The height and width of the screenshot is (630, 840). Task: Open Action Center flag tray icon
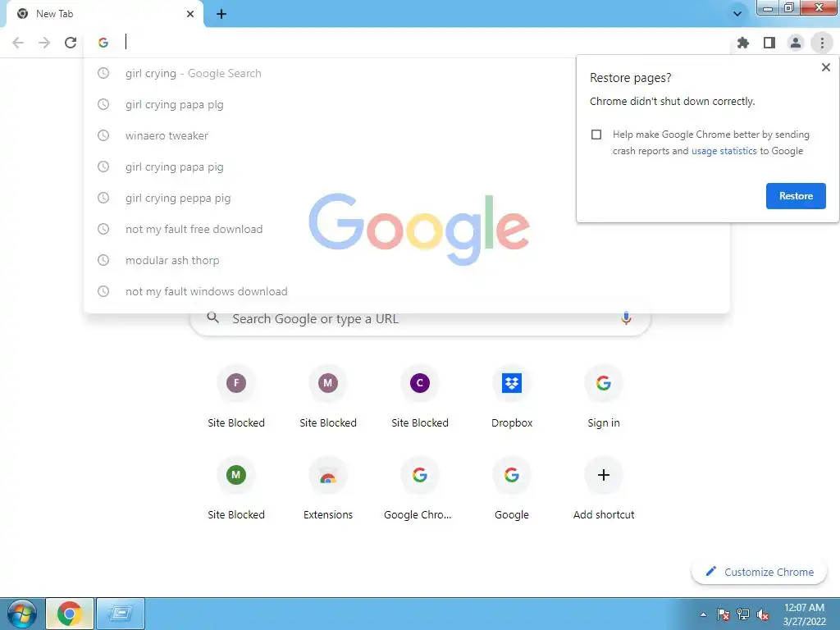724,614
